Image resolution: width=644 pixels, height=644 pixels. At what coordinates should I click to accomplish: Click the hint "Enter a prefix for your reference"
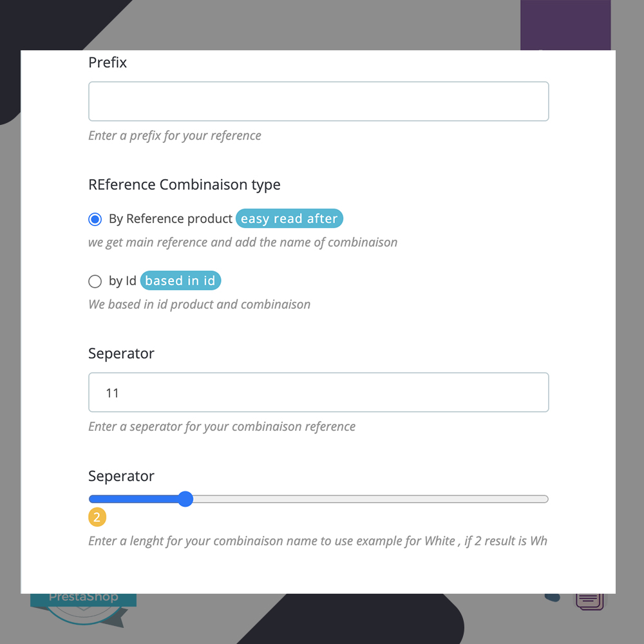point(175,135)
